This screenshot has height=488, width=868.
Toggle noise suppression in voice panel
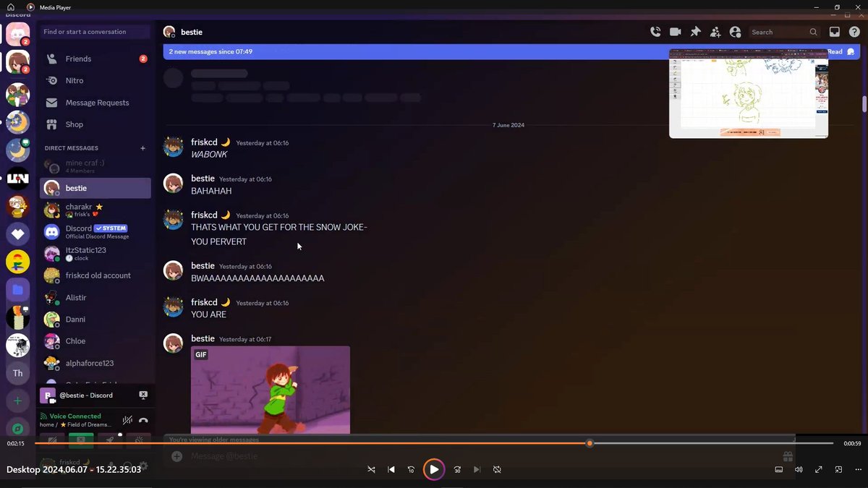tap(127, 420)
